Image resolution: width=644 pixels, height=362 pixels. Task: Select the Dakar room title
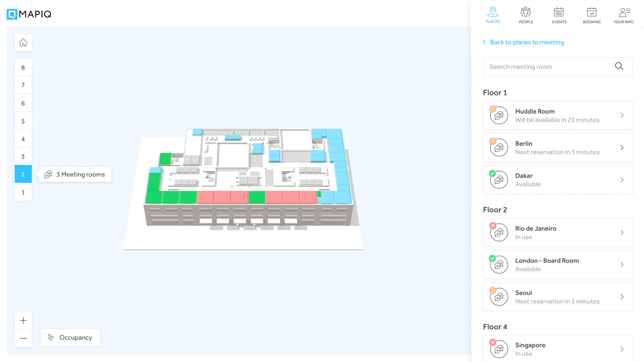[524, 176]
